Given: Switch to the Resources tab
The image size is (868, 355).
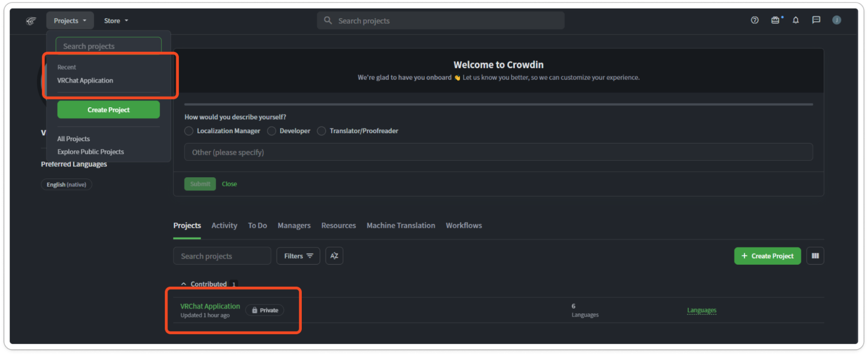Looking at the screenshot, I should coord(339,226).
